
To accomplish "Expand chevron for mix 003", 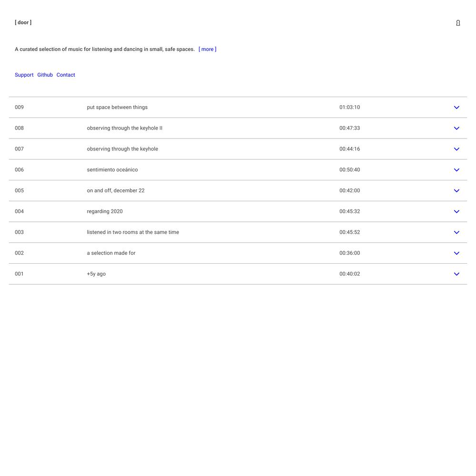I will coord(456,232).
